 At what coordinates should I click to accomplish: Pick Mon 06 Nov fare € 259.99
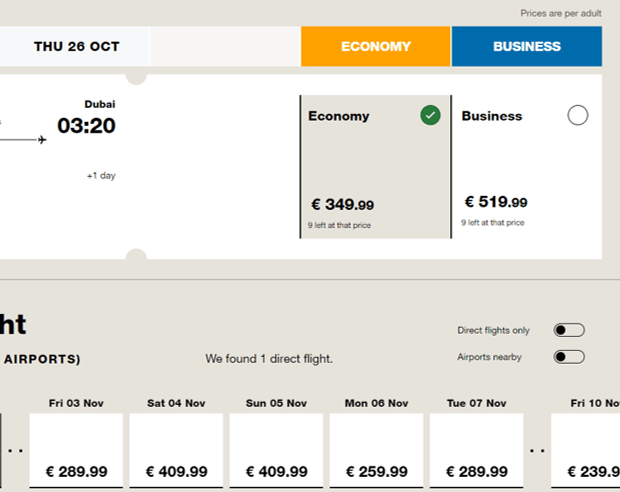pyautogui.click(x=377, y=451)
